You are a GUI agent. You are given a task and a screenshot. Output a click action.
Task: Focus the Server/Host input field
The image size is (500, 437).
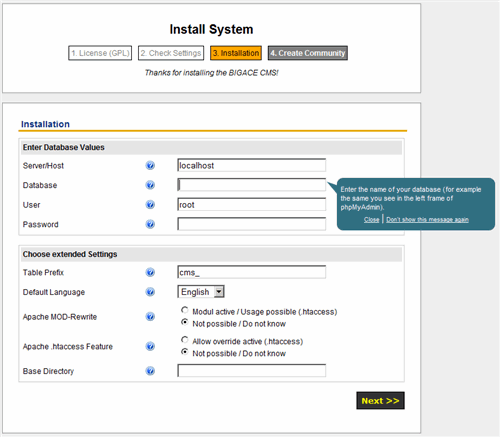point(252,165)
